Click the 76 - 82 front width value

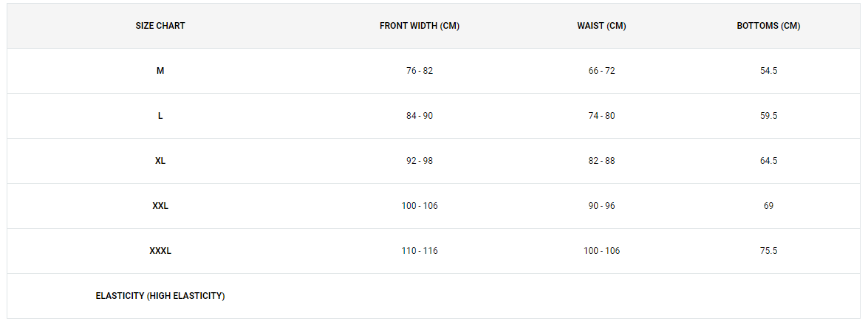tap(420, 71)
